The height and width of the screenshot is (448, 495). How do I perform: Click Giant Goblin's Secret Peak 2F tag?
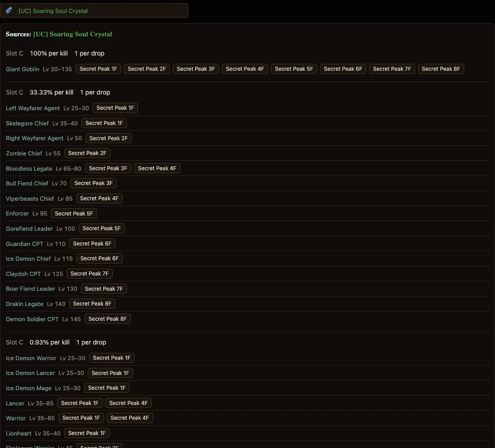pyautogui.click(x=147, y=69)
